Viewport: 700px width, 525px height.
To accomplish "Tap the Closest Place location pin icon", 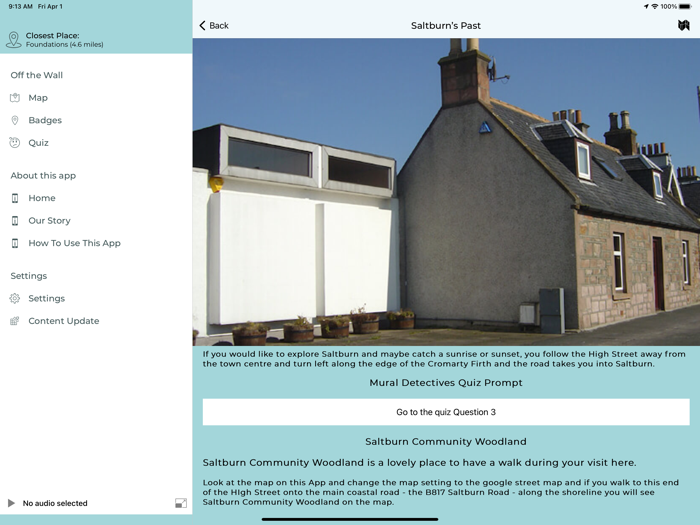I will (14, 39).
